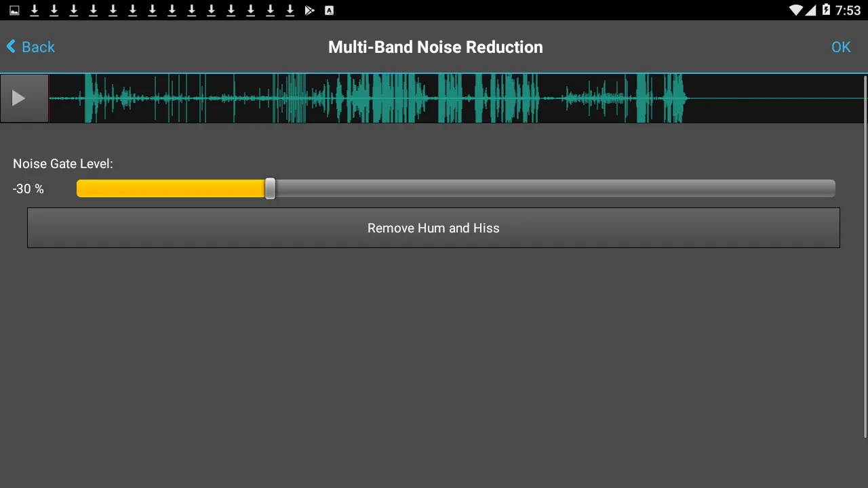Click the "Noise Gate Level:" label
The width and height of the screenshot is (868, 488).
[63, 163]
